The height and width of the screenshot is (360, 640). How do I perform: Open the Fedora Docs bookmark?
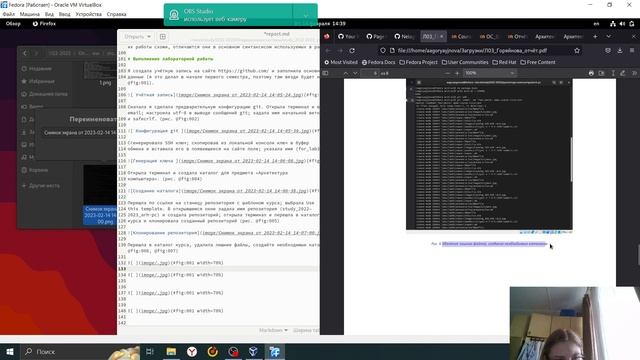pos(378,62)
